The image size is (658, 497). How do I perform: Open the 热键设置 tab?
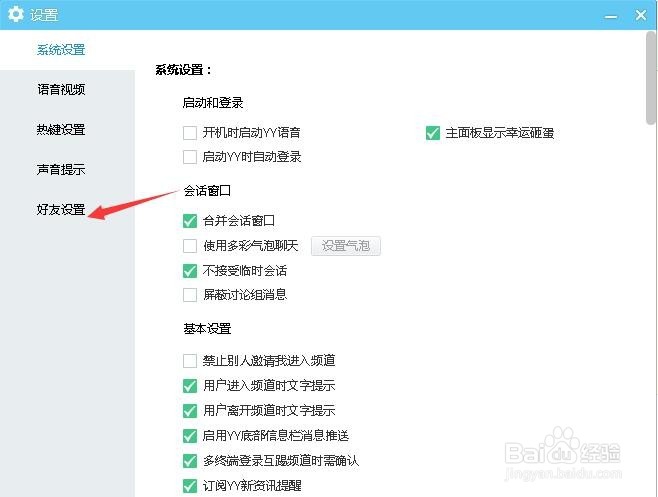click(61, 129)
